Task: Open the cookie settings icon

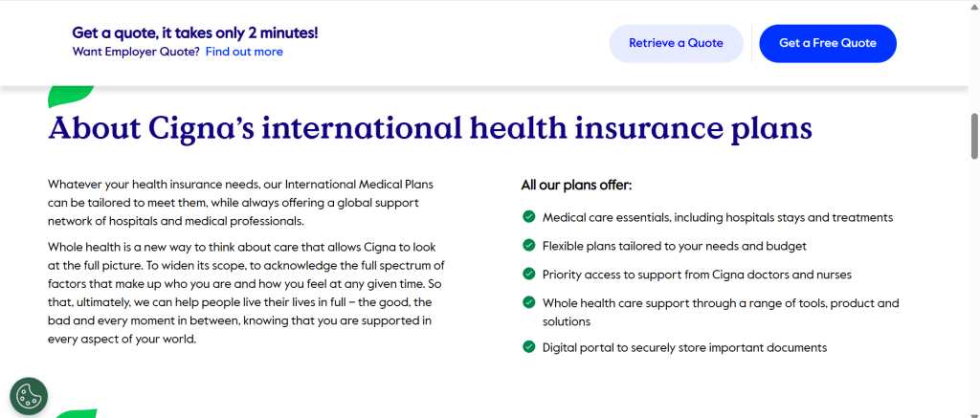Action: click(x=29, y=396)
